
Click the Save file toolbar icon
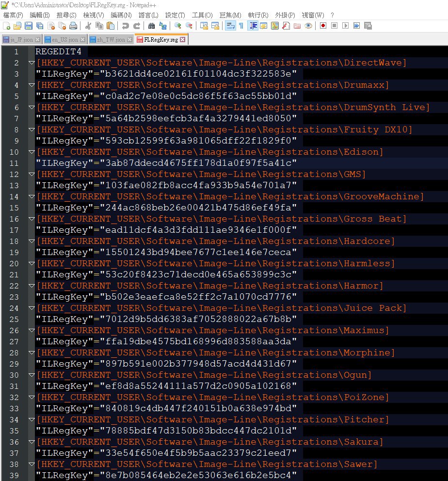pos(28,26)
